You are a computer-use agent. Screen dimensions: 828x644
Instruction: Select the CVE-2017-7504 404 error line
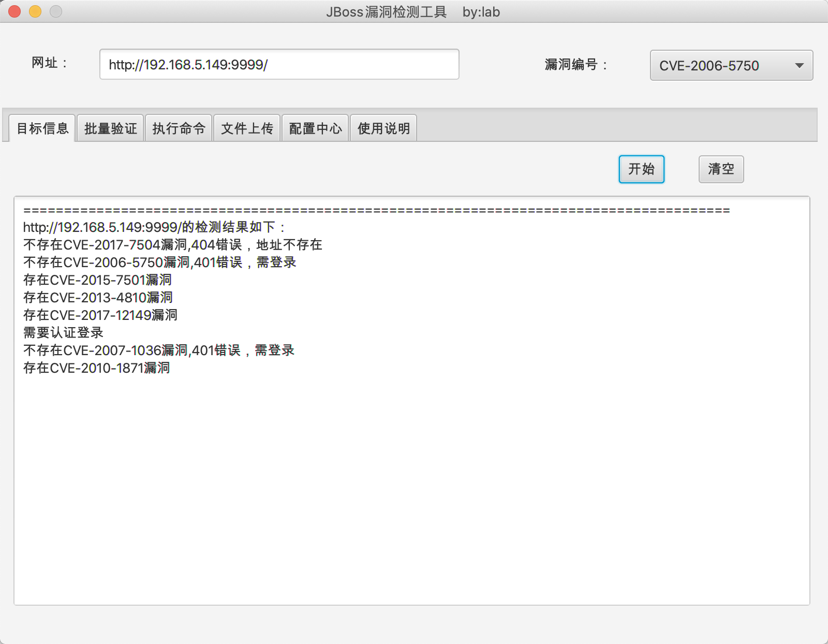tap(173, 245)
